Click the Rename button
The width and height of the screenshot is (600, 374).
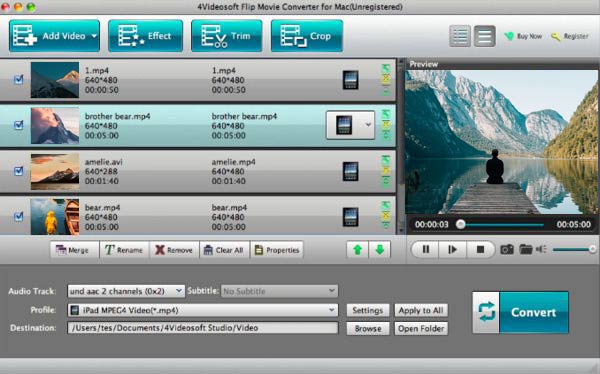coord(124,250)
